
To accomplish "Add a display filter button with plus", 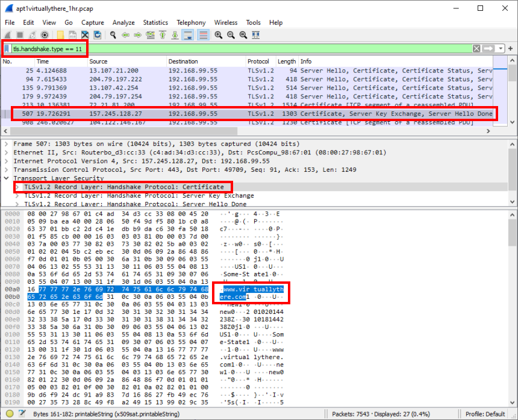I will (510, 49).
